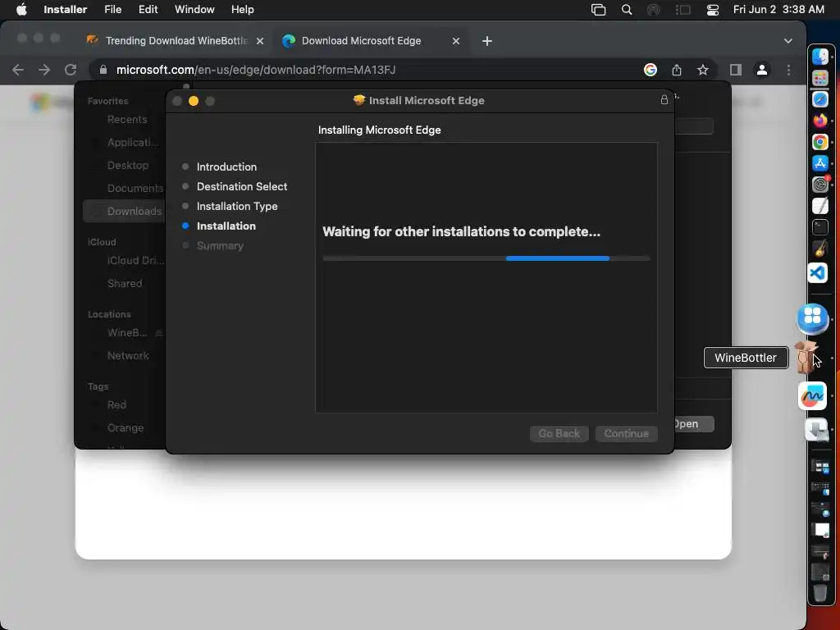Click the lock icon in installer title bar
The height and width of the screenshot is (630, 840).
pos(664,99)
